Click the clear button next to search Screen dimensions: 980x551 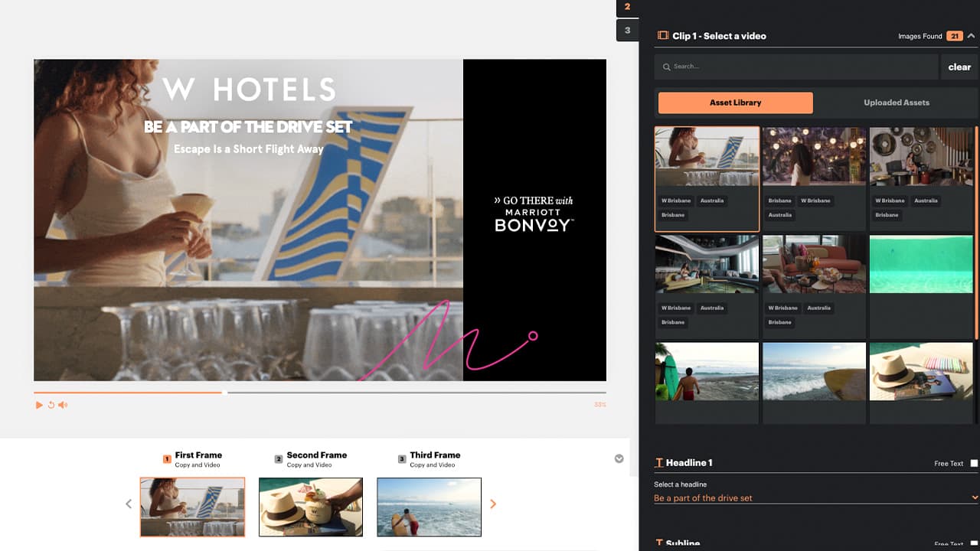tap(959, 67)
